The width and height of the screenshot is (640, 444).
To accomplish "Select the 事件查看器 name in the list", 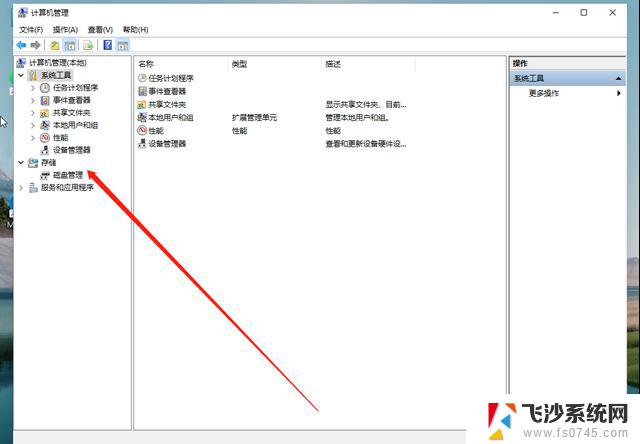I will click(x=167, y=91).
